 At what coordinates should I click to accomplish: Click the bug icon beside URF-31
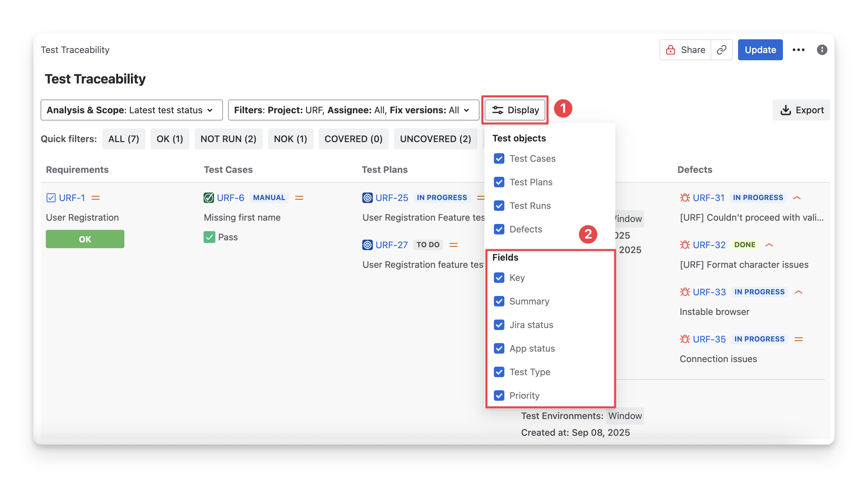(685, 197)
